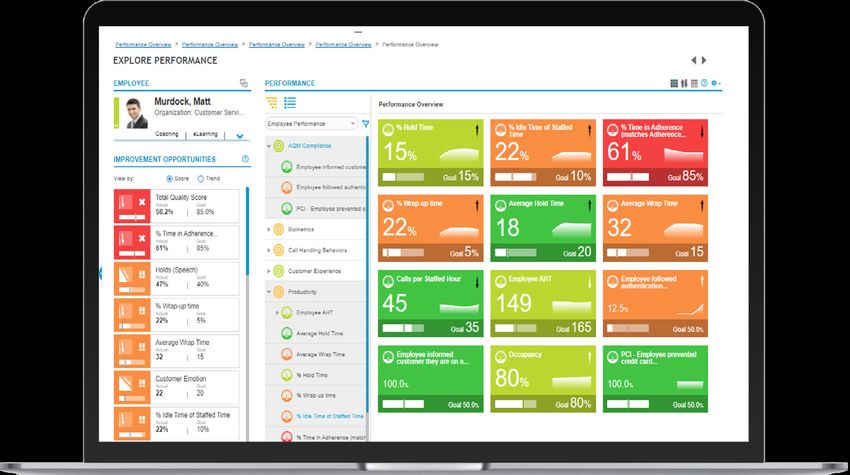Collapse the AQM Compliance tree node
This screenshot has height=475, width=850.
pos(268,146)
